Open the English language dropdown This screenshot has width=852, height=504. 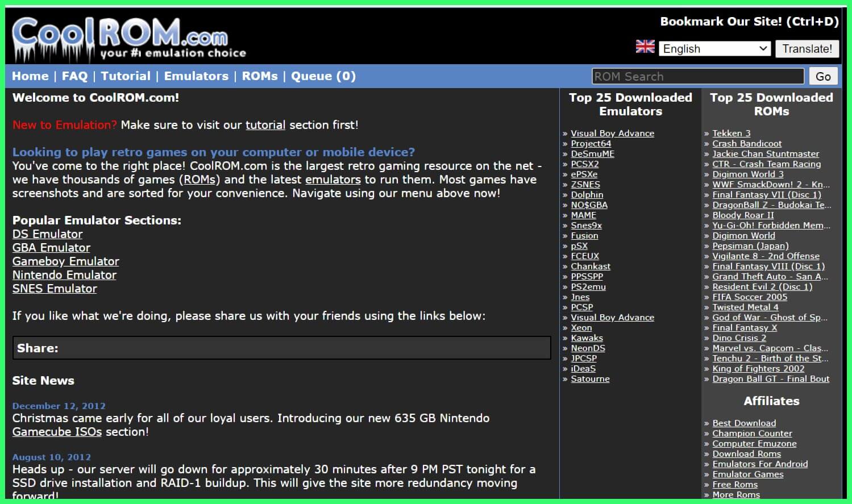(x=715, y=49)
